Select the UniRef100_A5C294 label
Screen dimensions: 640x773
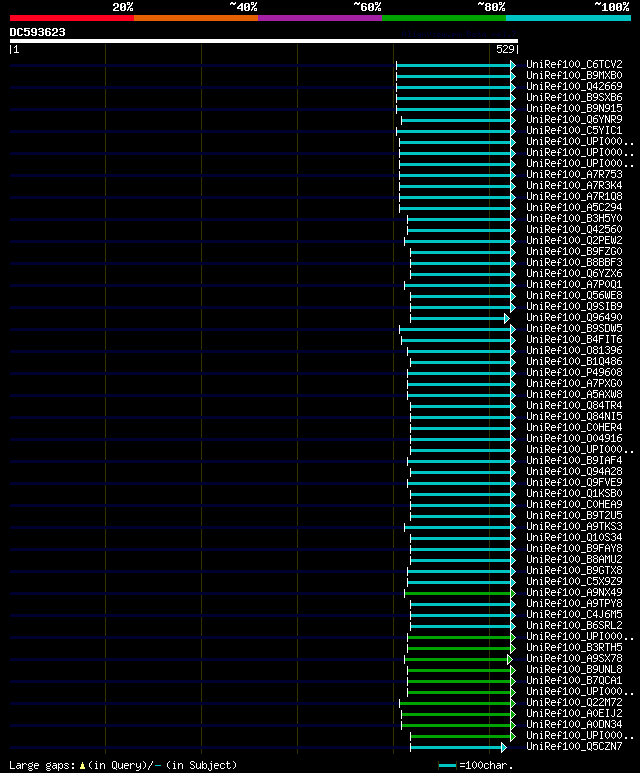pyautogui.click(x=574, y=208)
